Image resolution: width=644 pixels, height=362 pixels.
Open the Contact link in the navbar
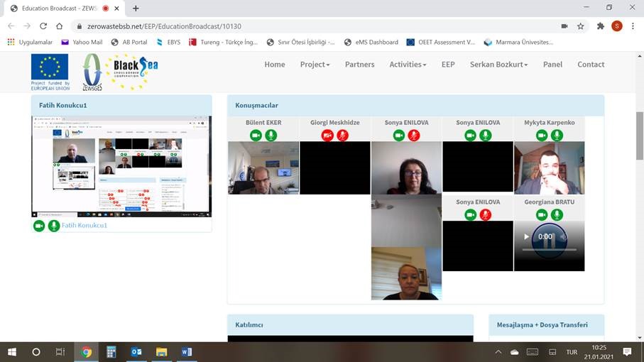591,65
